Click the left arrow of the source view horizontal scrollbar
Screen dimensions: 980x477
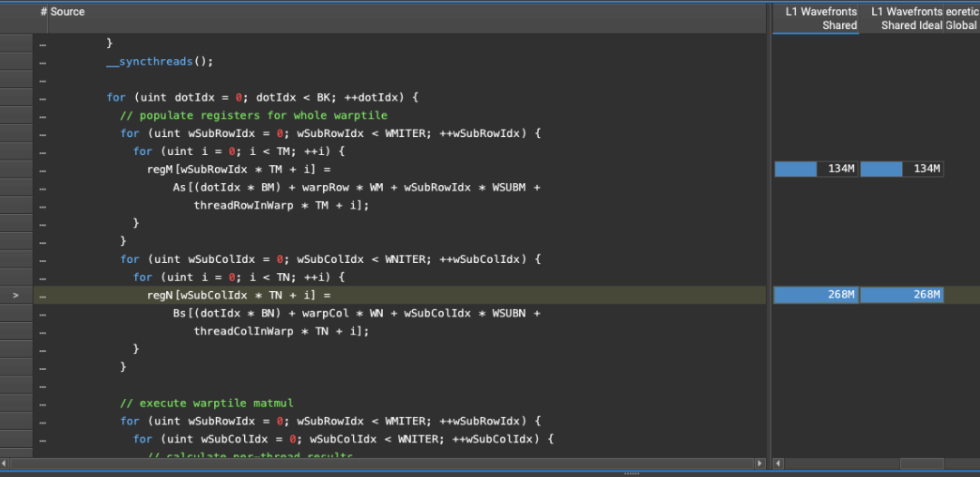(5, 464)
